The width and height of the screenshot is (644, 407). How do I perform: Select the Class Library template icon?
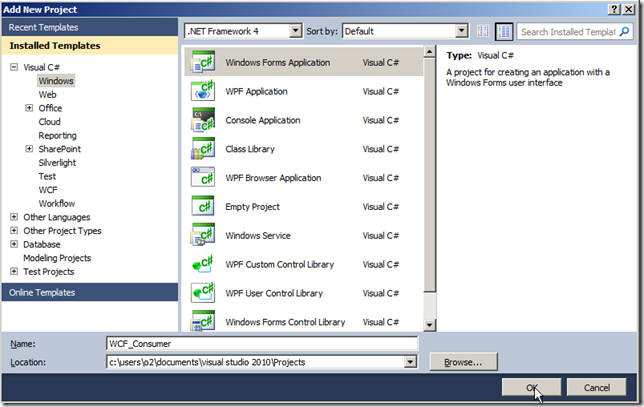(x=202, y=149)
